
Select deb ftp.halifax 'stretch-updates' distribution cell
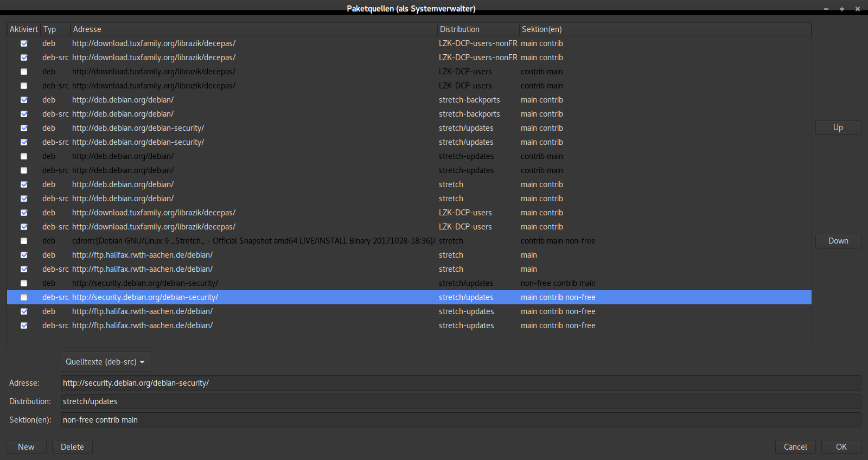467,311
